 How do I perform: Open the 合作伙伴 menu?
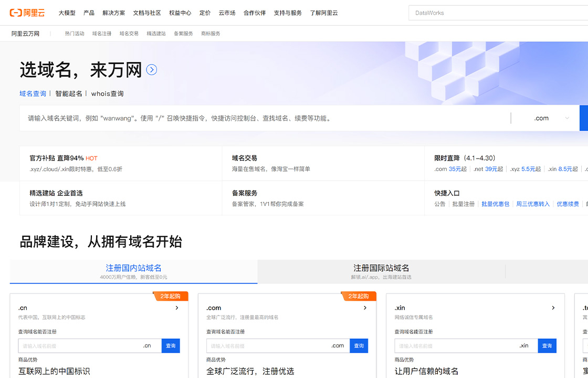[255, 13]
